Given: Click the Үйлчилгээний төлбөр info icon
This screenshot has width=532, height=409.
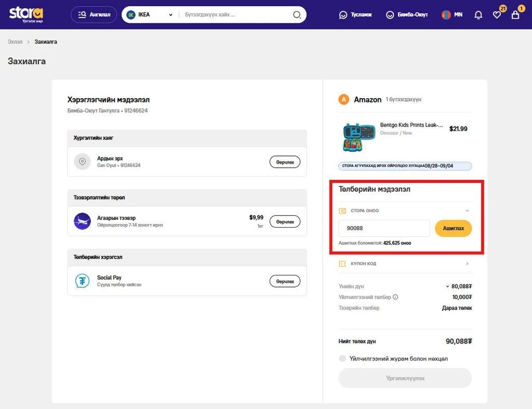Looking at the screenshot, I should click(395, 297).
